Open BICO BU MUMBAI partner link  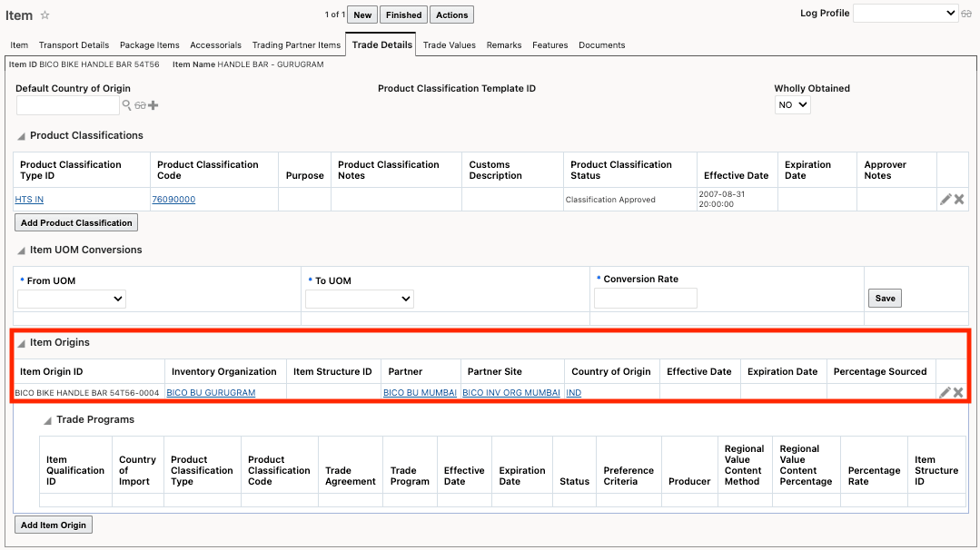pos(420,393)
